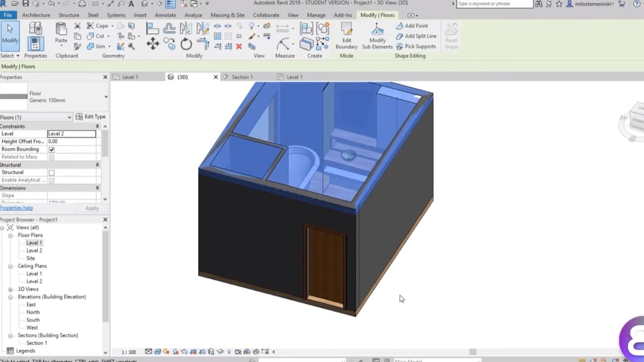The image size is (644, 362).
Task: Open the Cope dropdown arrow
Action: [x=112, y=26]
